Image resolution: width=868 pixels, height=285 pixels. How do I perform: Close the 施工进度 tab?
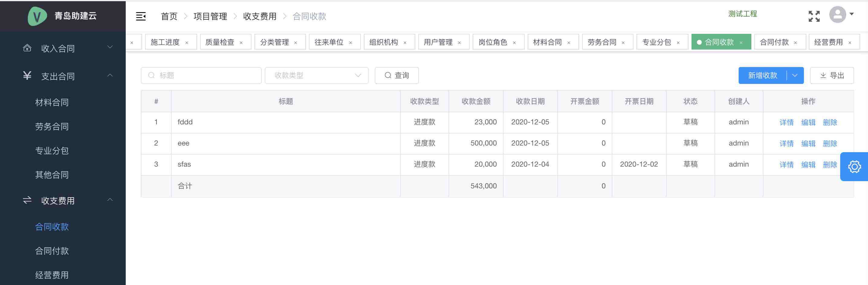(x=187, y=43)
